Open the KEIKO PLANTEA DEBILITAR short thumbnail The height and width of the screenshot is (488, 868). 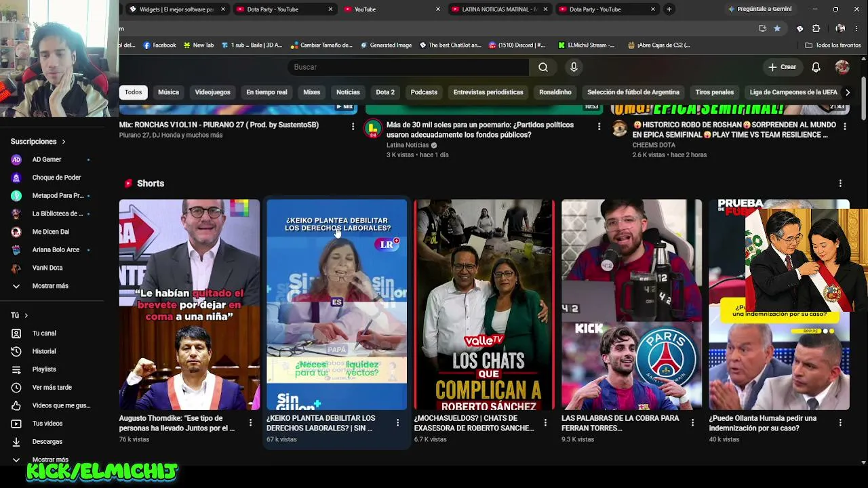coord(336,304)
